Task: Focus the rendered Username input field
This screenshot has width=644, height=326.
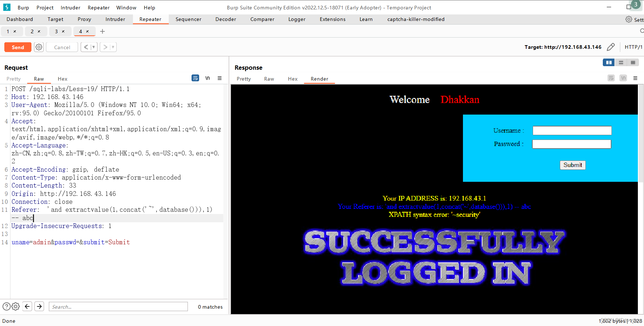Action: pos(572,130)
